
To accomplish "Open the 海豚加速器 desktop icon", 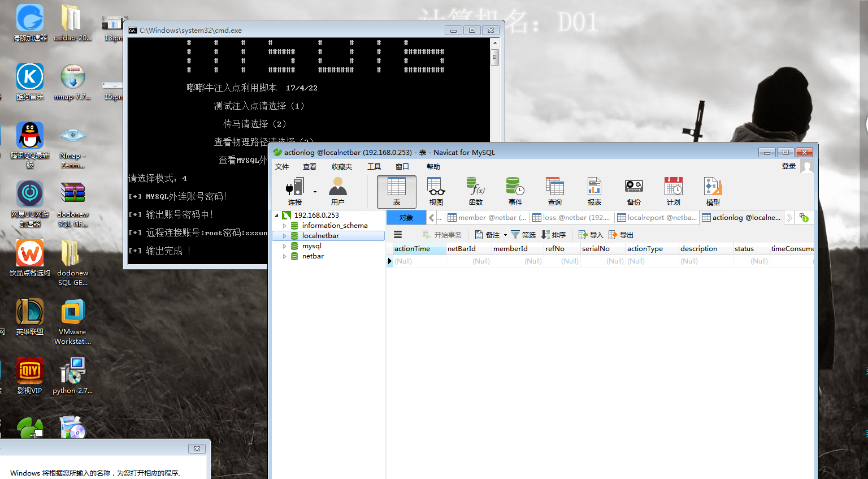I will pos(30,23).
